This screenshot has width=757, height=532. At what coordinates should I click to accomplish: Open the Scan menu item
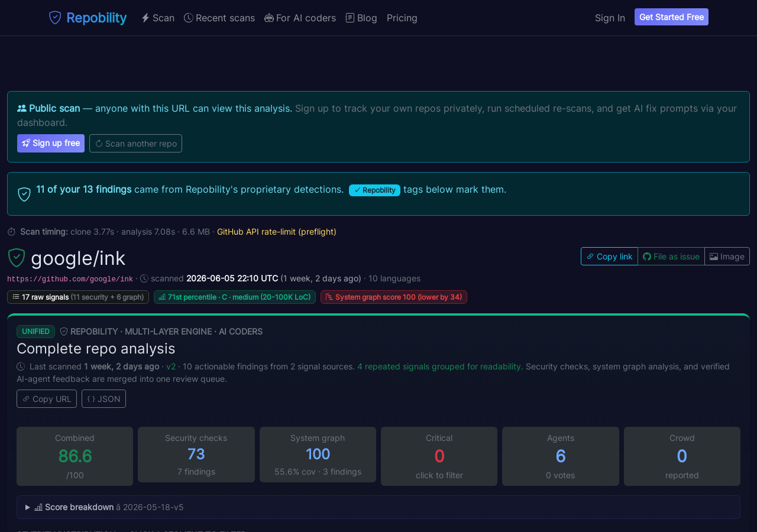click(158, 18)
